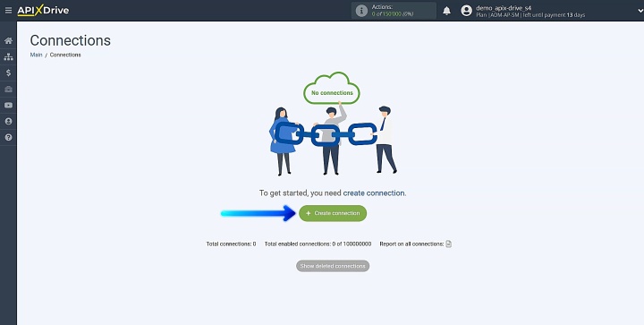This screenshot has width=644, height=325.
Task: Open the dollar billing sidebar icon
Action: pos(8,73)
